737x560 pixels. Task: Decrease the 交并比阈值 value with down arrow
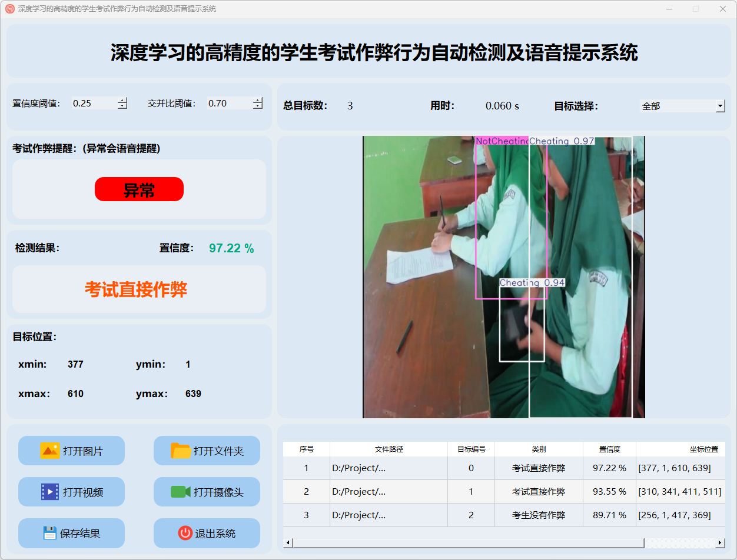[x=257, y=106]
